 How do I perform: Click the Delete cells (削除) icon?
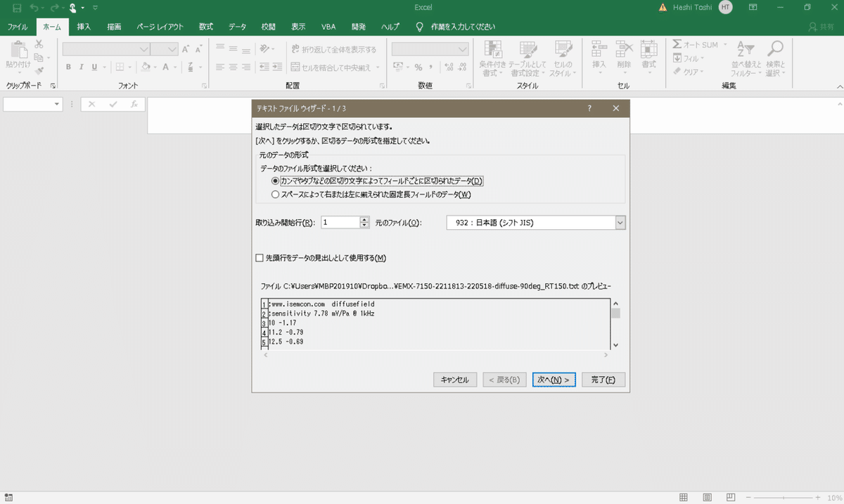point(624,49)
